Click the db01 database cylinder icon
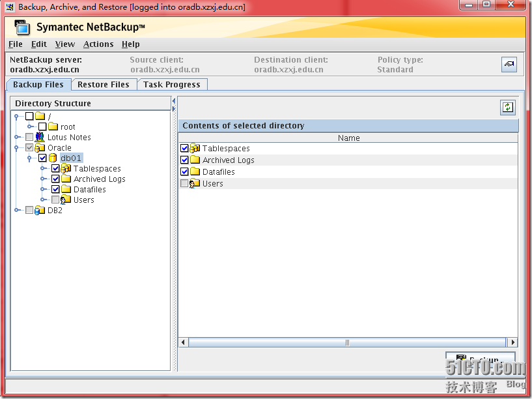The height and width of the screenshot is (399, 532). click(53, 158)
